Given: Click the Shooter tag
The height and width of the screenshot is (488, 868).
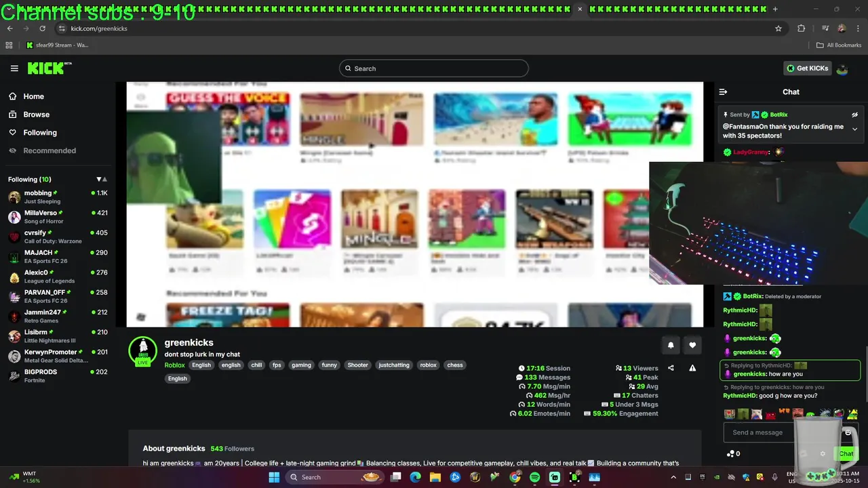Looking at the screenshot, I should (x=357, y=365).
